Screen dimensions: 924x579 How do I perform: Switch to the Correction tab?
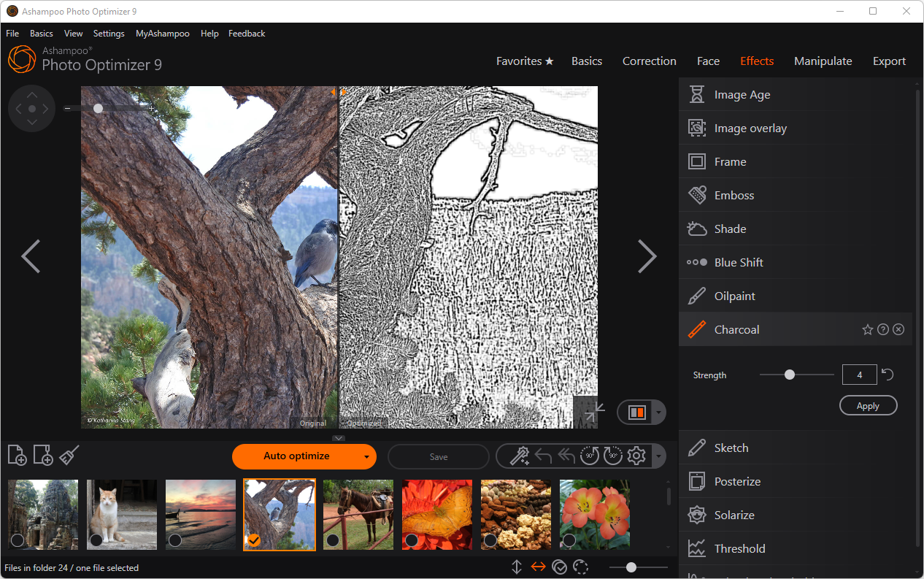[x=649, y=61]
